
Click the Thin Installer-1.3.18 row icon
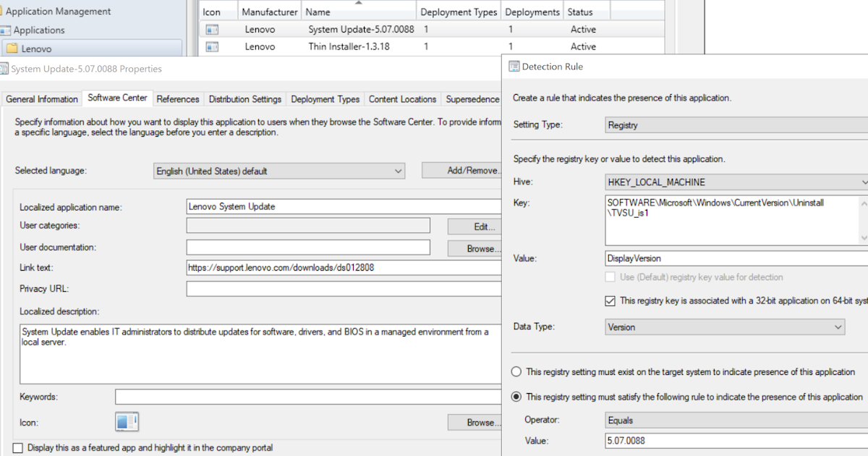click(x=212, y=46)
